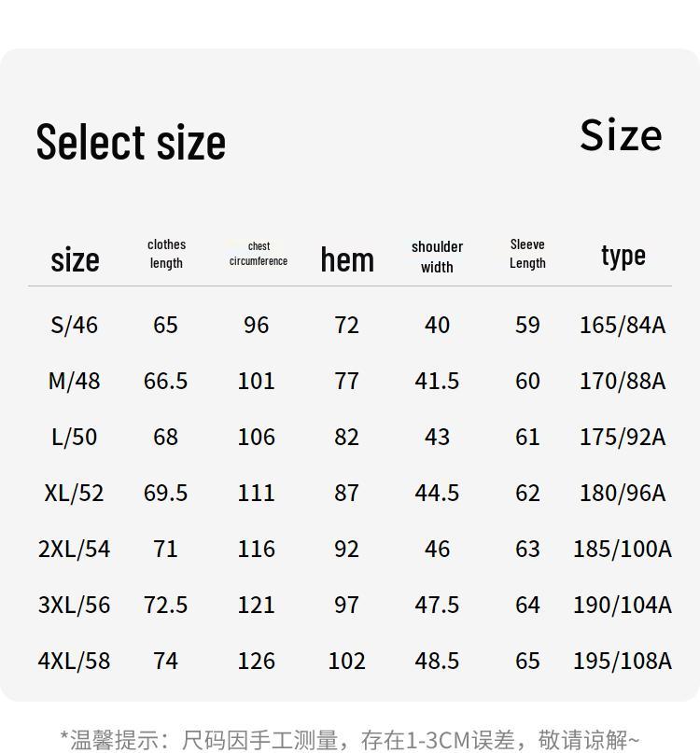Select the 3XL/56 size row label
Screen dimensions: 700x753
[x=74, y=605]
